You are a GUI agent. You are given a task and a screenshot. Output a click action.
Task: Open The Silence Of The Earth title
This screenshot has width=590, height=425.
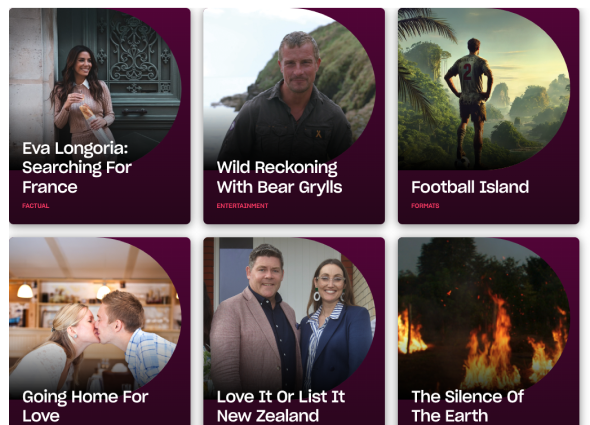click(x=467, y=406)
